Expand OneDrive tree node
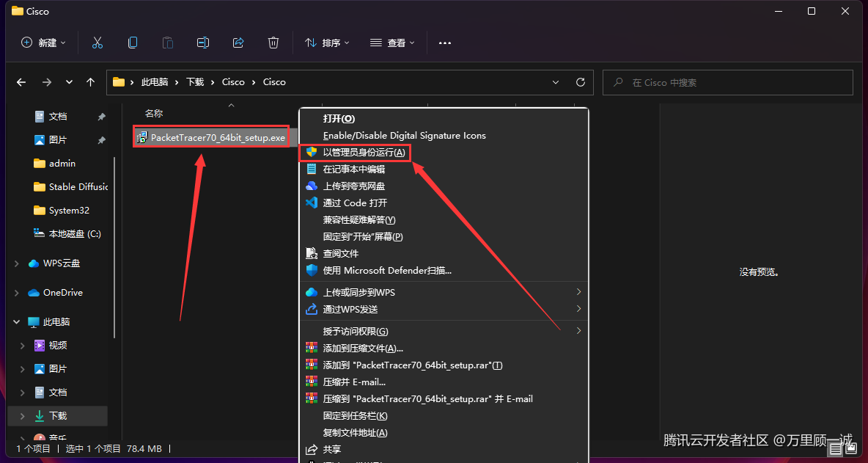The image size is (868, 463). 17,293
